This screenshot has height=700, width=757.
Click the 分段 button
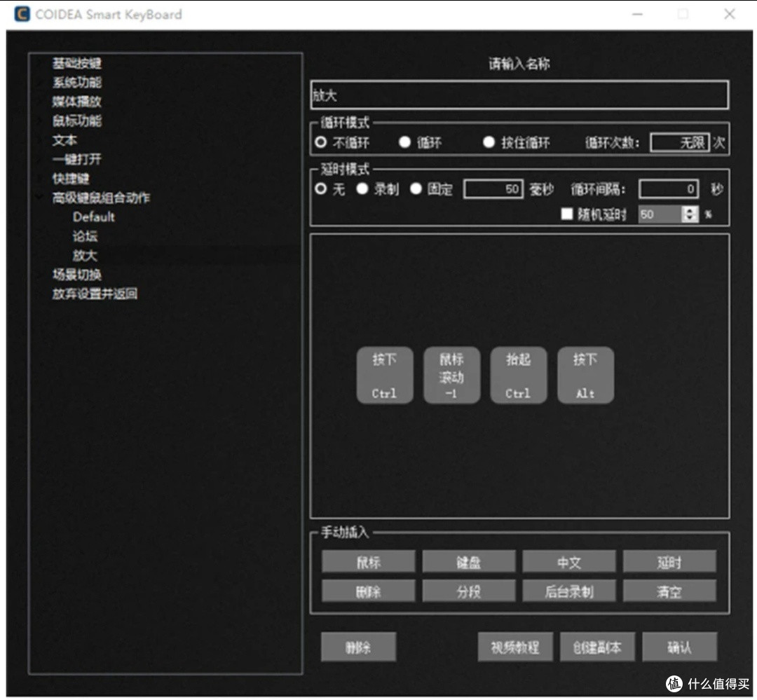(x=469, y=591)
